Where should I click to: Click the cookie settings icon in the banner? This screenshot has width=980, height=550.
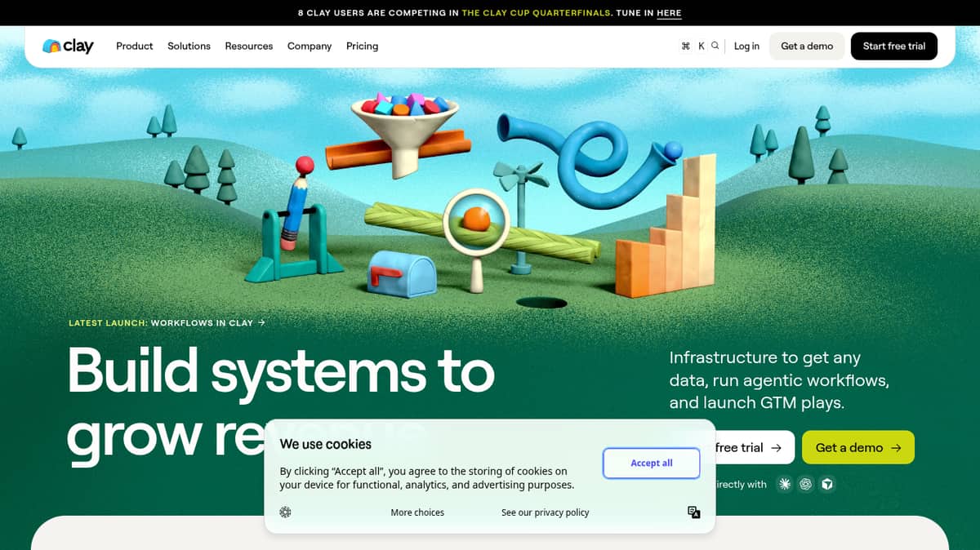point(285,512)
